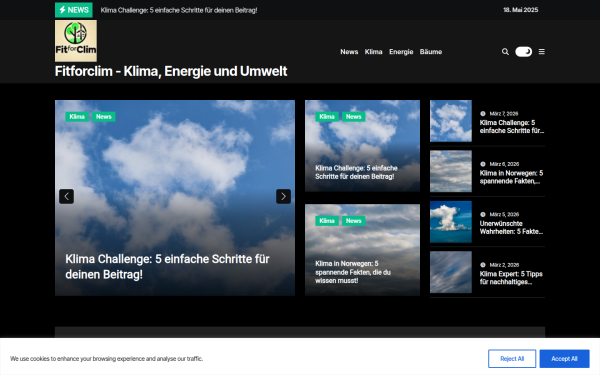
Task: Open thumbnail of Klima Expert post
Action: tap(451, 272)
